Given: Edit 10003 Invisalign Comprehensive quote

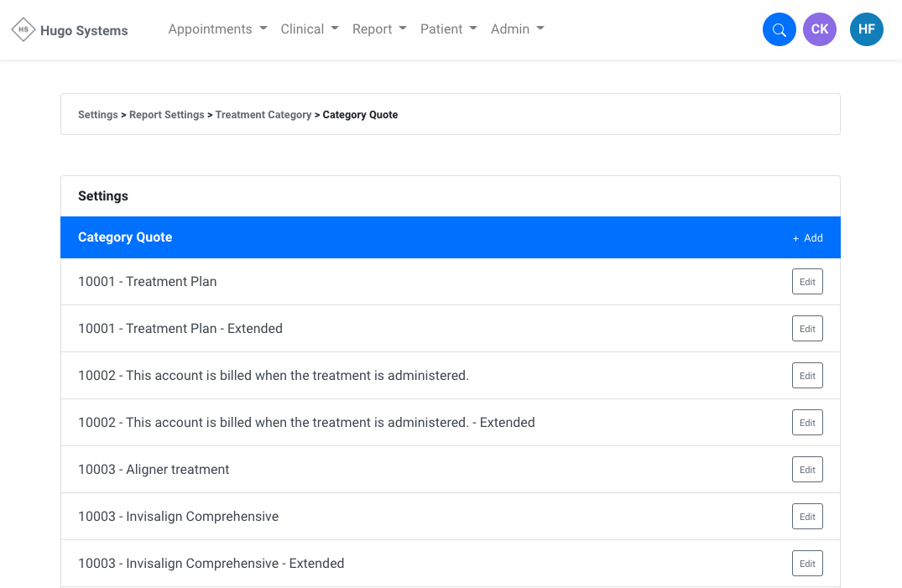Looking at the screenshot, I should (807, 517).
